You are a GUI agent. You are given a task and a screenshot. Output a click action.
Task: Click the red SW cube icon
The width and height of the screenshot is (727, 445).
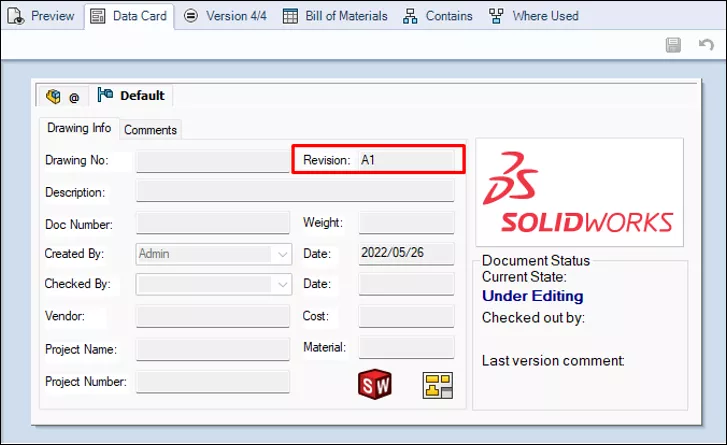click(375, 384)
